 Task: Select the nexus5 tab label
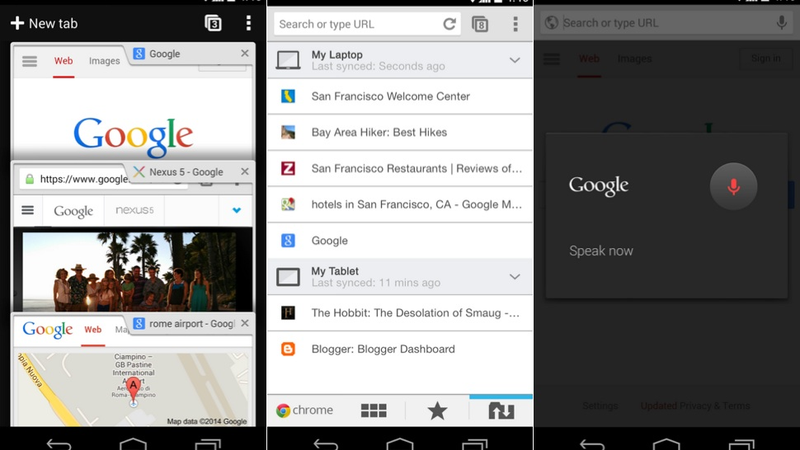click(x=134, y=210)
